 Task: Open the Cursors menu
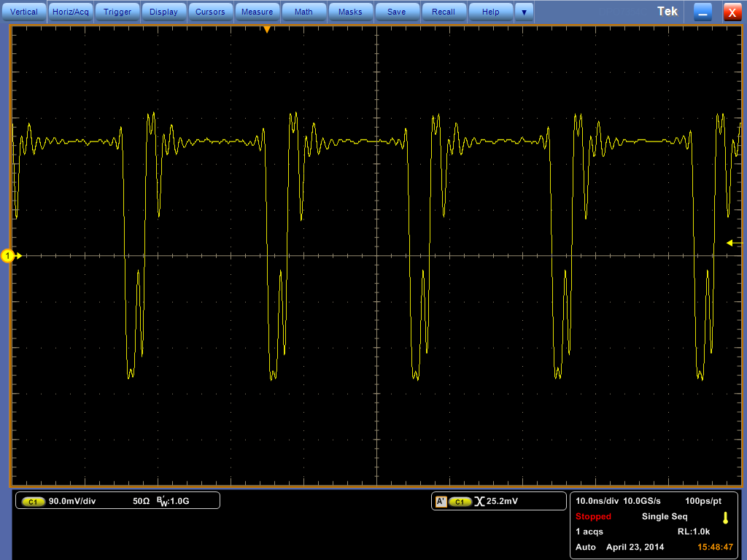(210, 12)
